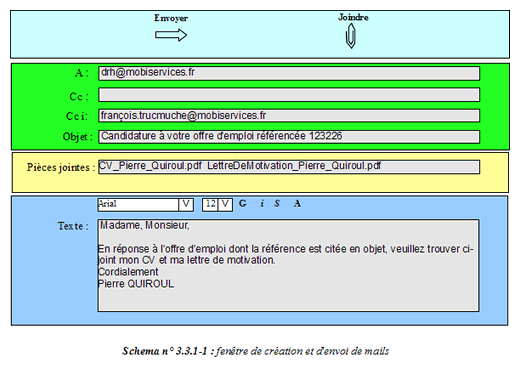Click the 'Texte :' label
Screen dimensions: 520x368
click(73, 226)
